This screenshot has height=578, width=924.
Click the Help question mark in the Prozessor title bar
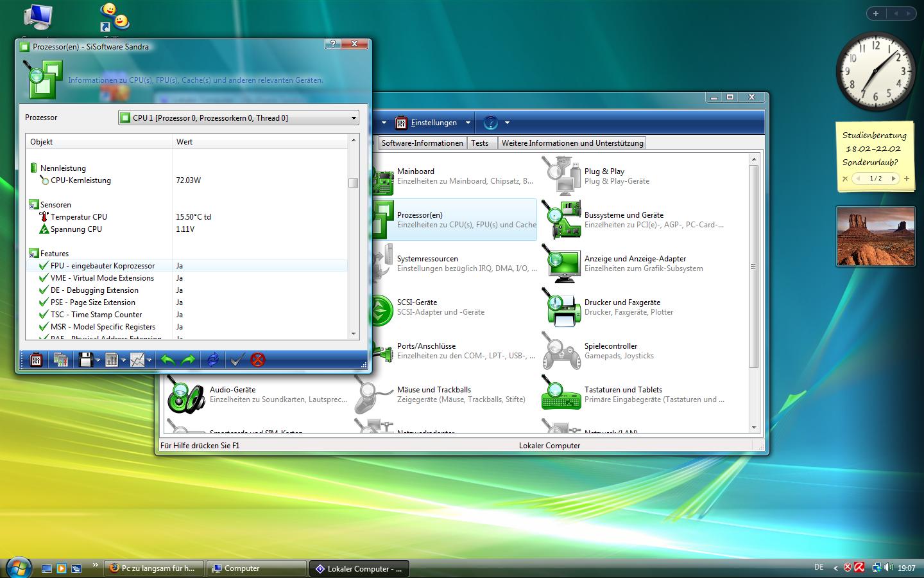[332, 44]
